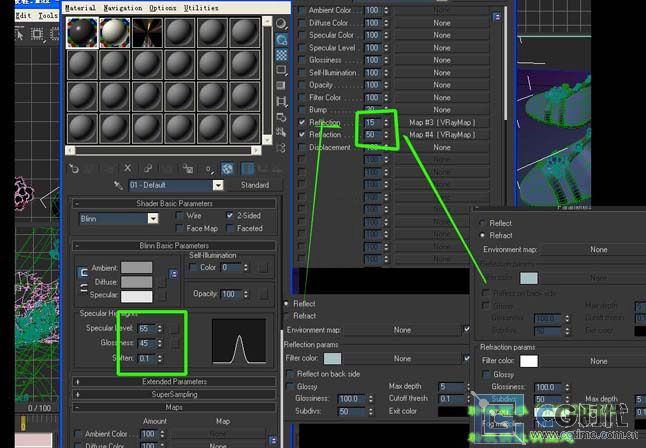Open the Blinn shader type dropdown
Viewport: 646px width, 448px height.
point(153,218)
